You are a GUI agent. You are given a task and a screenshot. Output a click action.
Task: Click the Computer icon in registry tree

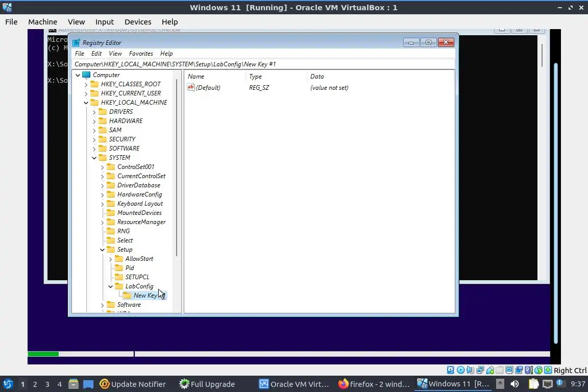[x=86, y=75]
